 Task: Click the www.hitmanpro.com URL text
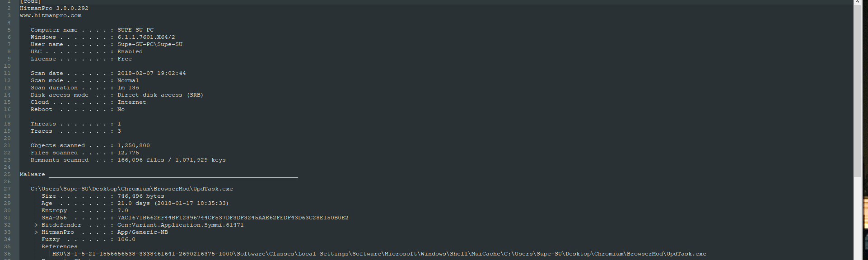tap(51, 15)
